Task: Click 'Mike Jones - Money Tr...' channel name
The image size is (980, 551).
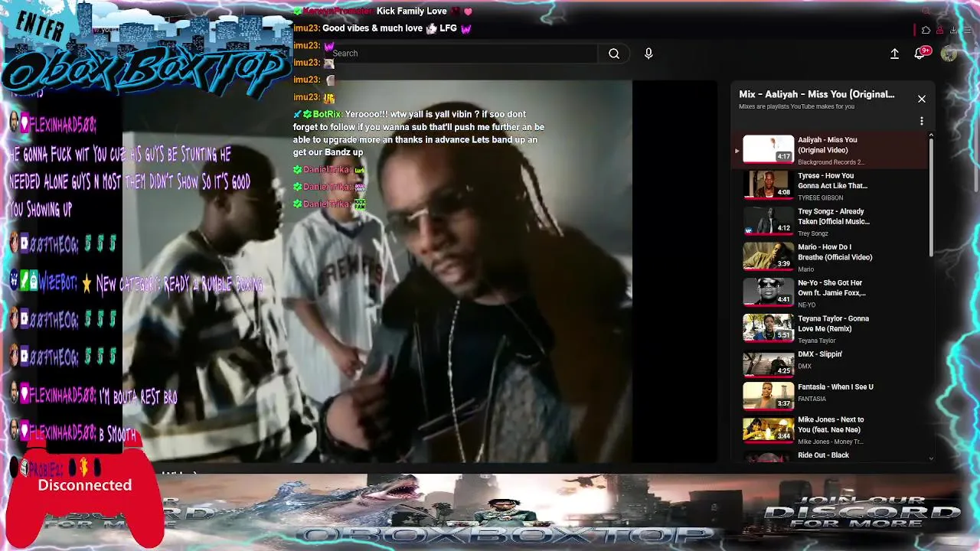Action: click(x=831, y=442)
